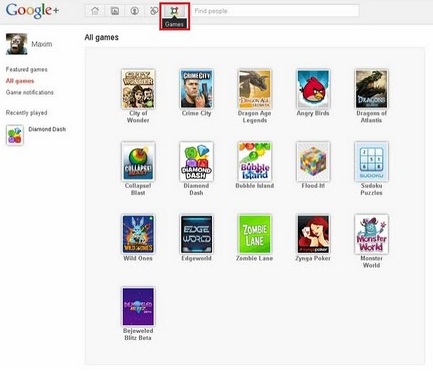This screenshot has width=433, height=371.
Task: Select the All games sidebar item
Action: click(x=20, y=81)
